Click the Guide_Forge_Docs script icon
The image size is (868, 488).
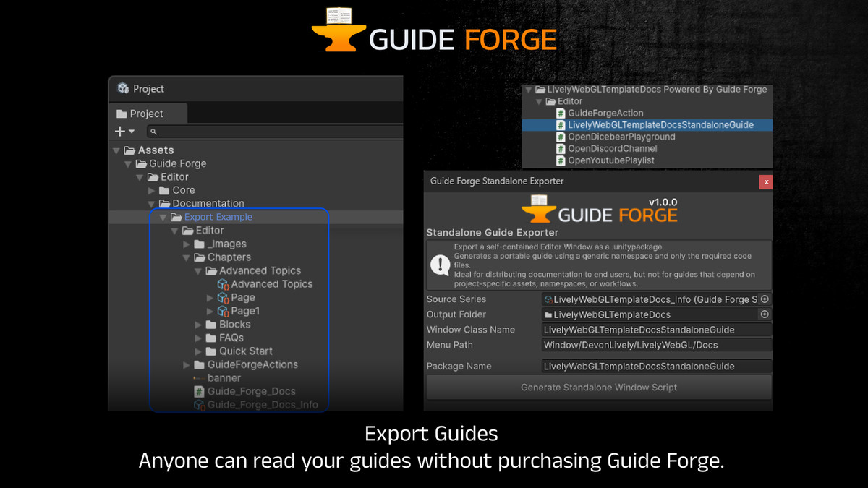pyautogui.click(x=199, y=391)
